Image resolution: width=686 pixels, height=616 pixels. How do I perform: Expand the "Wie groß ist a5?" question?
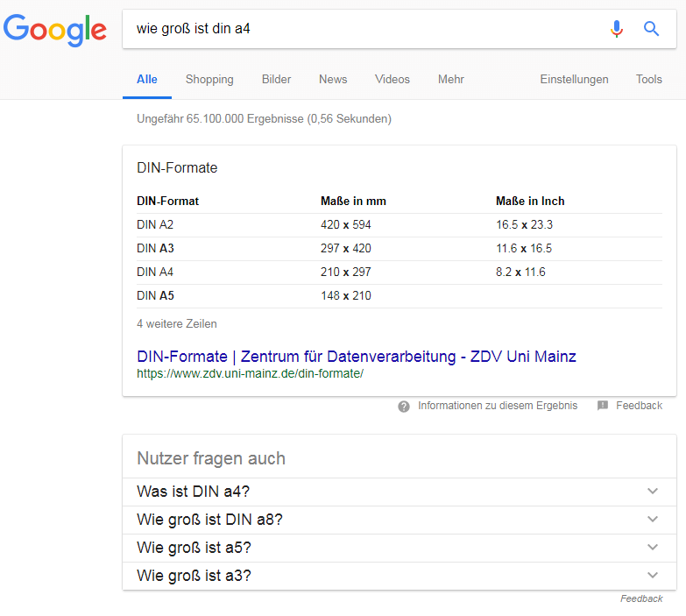[400, 548]
